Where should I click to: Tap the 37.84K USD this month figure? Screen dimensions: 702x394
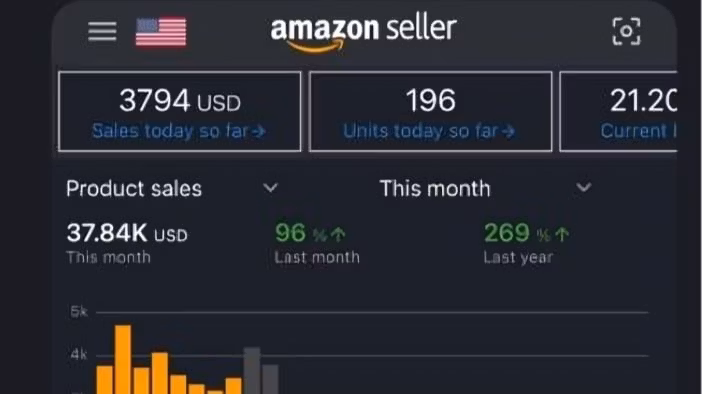(127, 233)
